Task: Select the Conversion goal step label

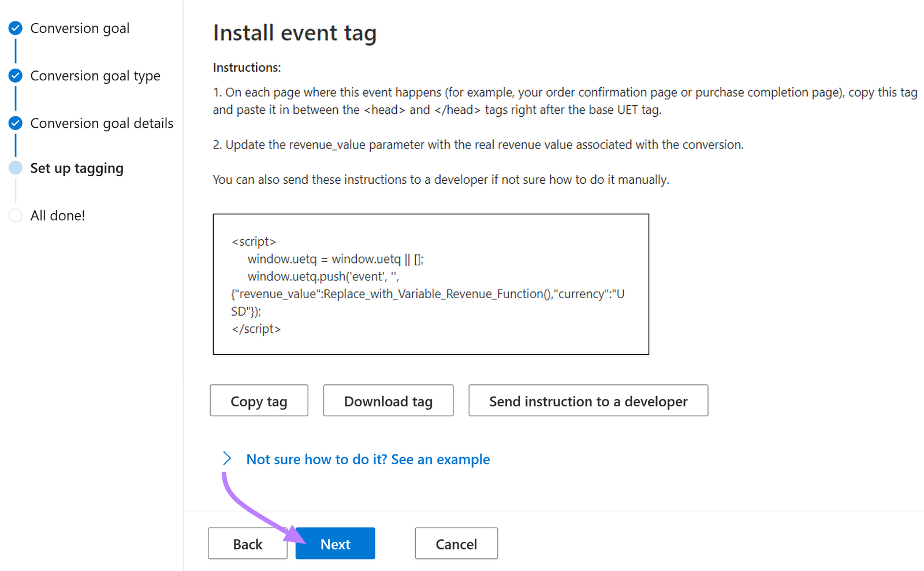Action: [80, 28]
